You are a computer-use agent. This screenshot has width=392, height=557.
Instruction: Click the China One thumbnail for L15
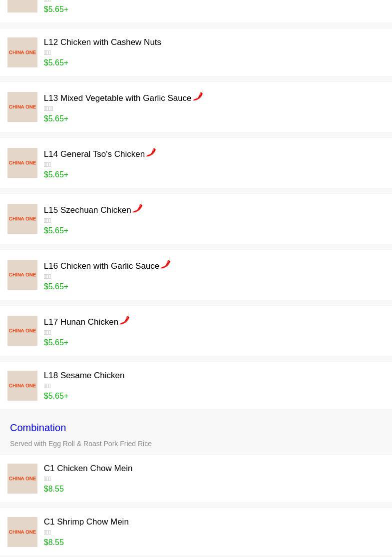[22, 219]
